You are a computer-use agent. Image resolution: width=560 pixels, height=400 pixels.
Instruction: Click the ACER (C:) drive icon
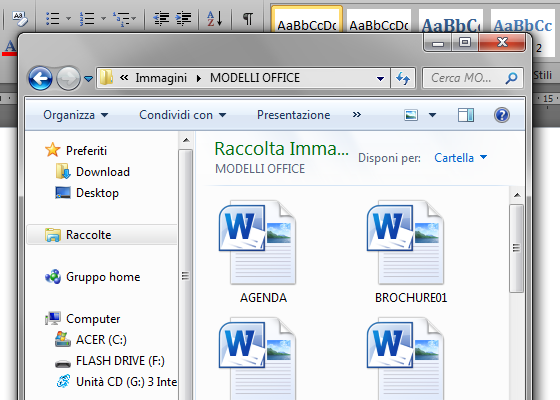pos(63,339)
